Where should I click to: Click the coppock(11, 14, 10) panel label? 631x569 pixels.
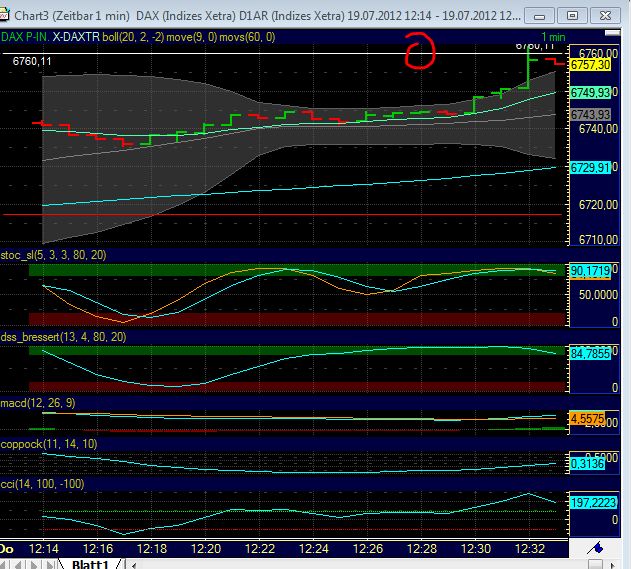coord(49,444)
